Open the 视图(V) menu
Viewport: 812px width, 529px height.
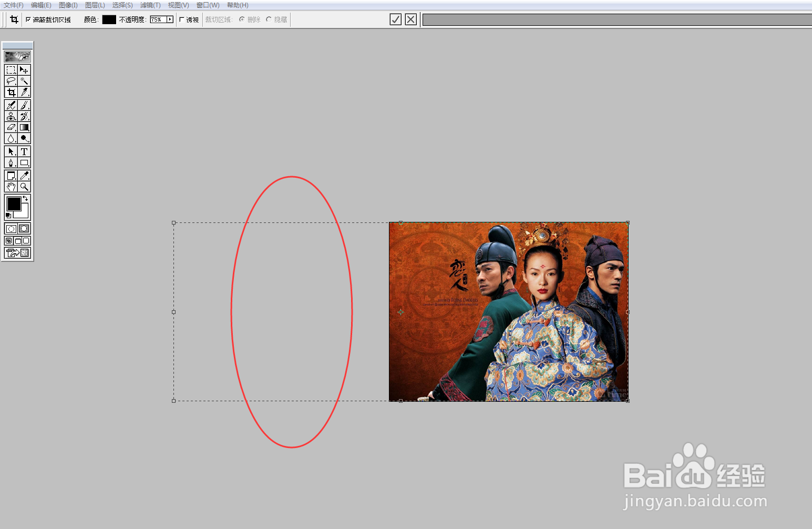tap(178, 5)
